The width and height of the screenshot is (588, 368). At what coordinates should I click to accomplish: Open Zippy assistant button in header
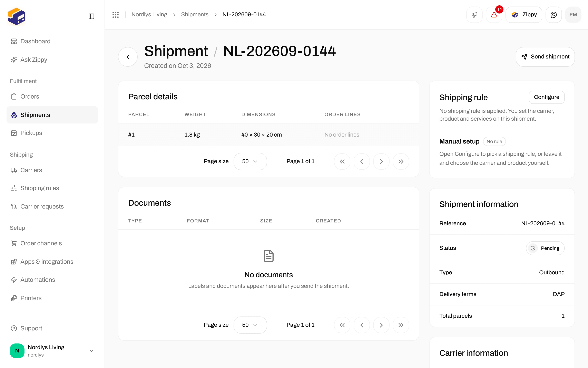[524, 15]
